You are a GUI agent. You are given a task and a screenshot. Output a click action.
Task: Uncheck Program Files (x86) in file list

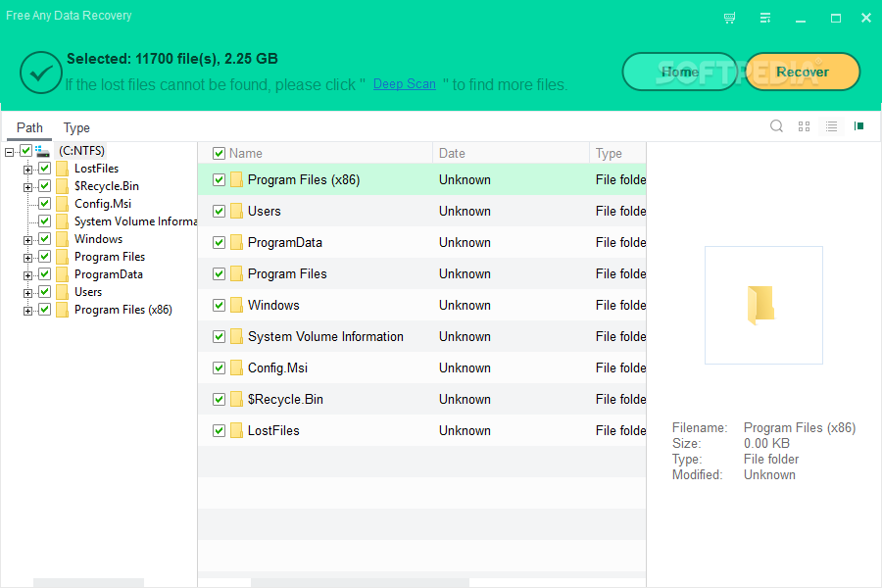(219, 179)
